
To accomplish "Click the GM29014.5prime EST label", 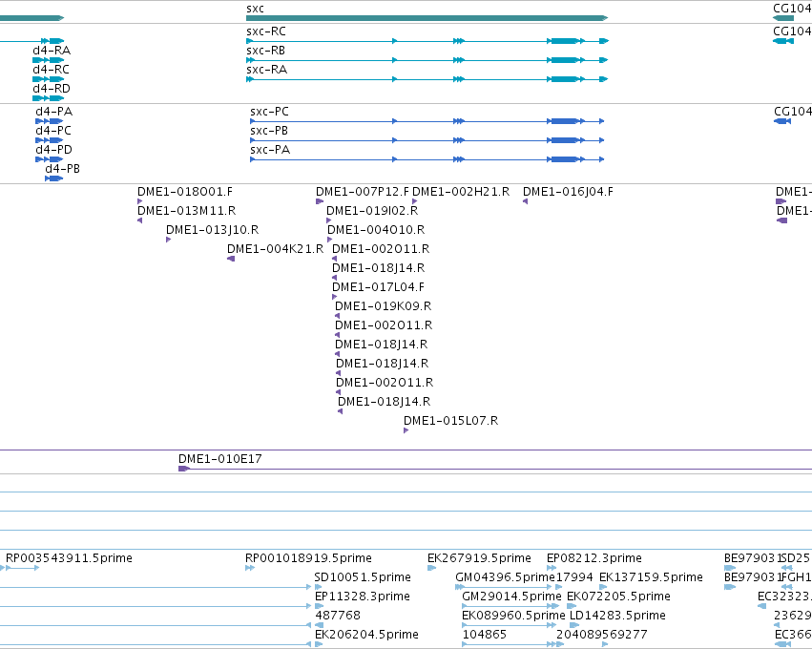I will pos(511,597).
